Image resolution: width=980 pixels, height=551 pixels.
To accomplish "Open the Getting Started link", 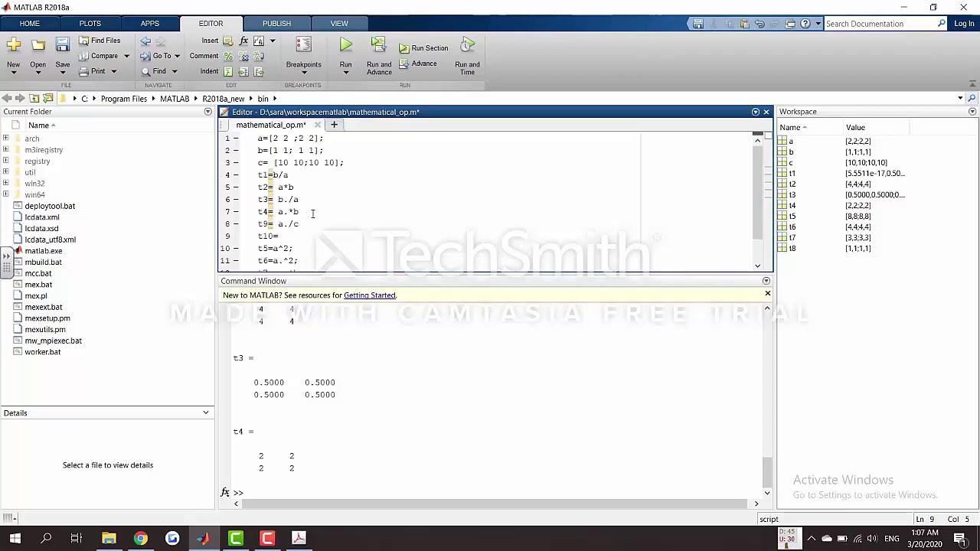I will click(x=370, y=295).
